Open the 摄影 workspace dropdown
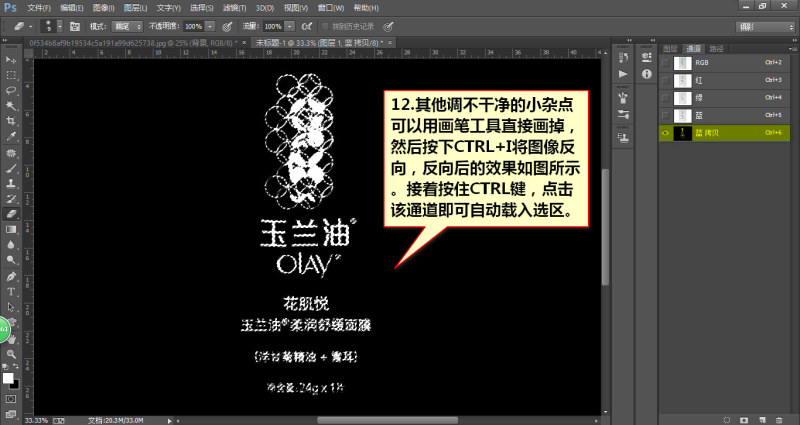 (x=765, y=27)
